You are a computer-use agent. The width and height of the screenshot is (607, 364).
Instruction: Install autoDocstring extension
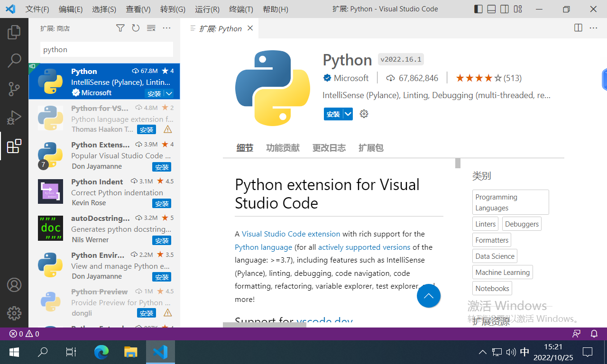click(x=162, y=240)
